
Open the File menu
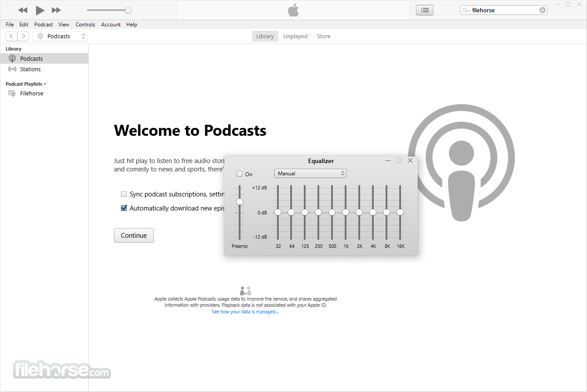tap(10, 25)
